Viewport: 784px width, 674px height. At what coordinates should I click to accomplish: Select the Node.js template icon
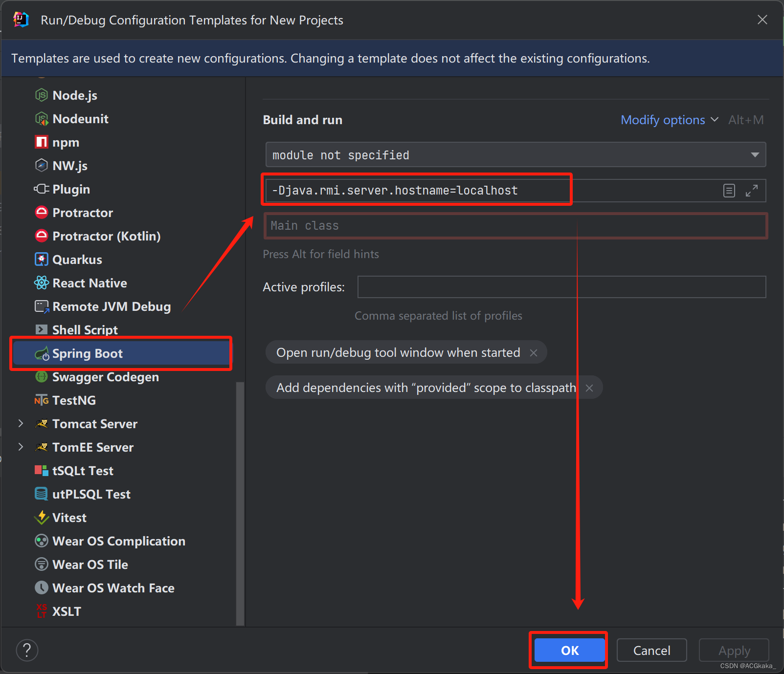pos(42,95)
